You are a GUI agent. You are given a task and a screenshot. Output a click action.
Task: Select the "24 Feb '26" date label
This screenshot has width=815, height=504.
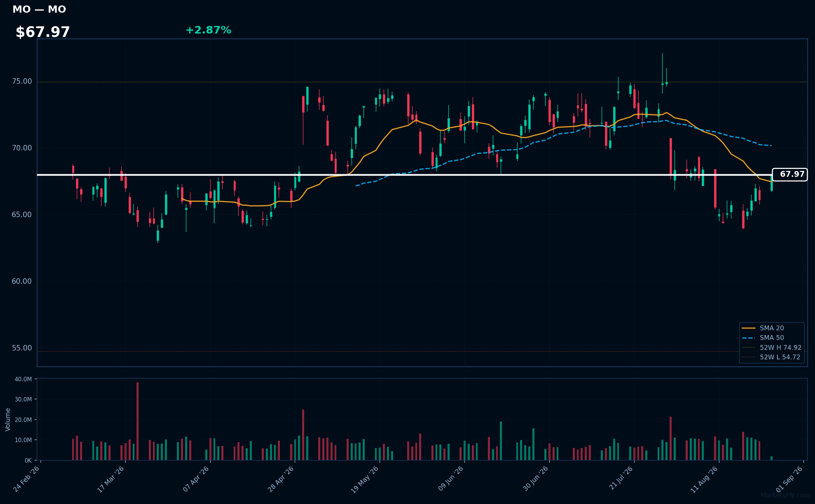[x=26, y=479]
